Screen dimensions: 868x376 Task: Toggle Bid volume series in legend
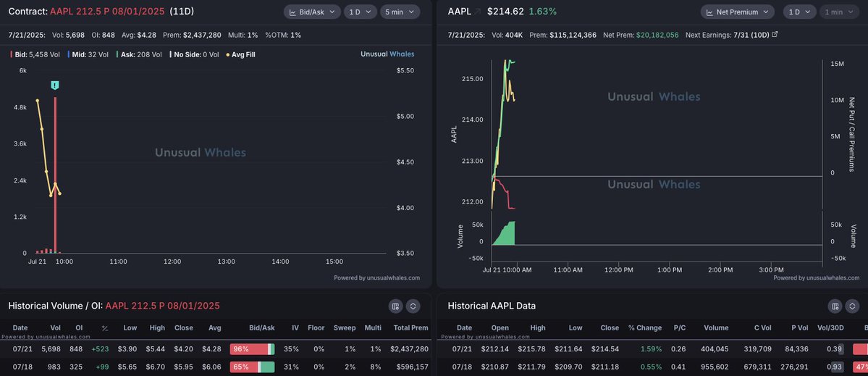[33, 54]
